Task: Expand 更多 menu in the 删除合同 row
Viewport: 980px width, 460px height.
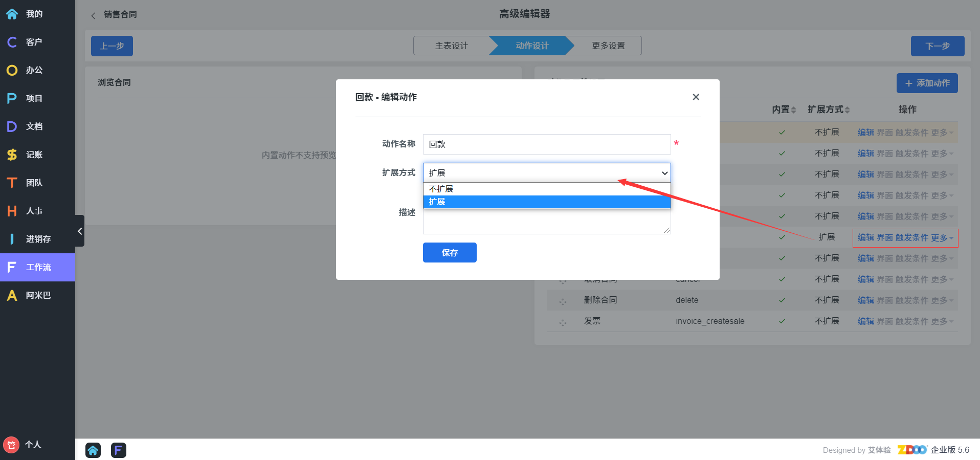Action: [x=942, y=300]
